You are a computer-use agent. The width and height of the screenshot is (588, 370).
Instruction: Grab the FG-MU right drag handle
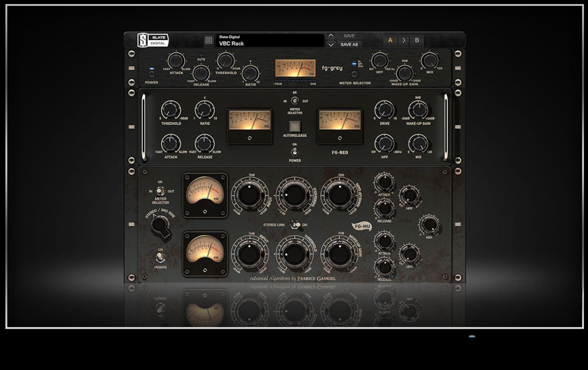pyautogui.click(x=458, y=224)
